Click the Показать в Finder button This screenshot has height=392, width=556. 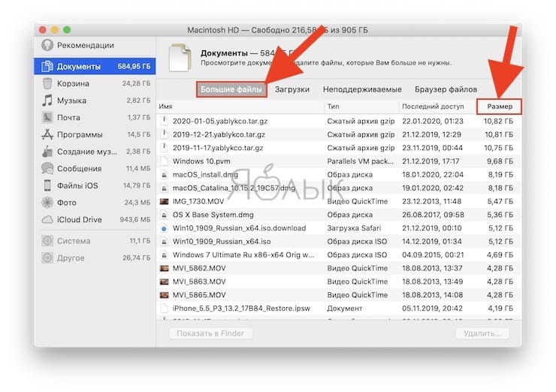(210, 333)
